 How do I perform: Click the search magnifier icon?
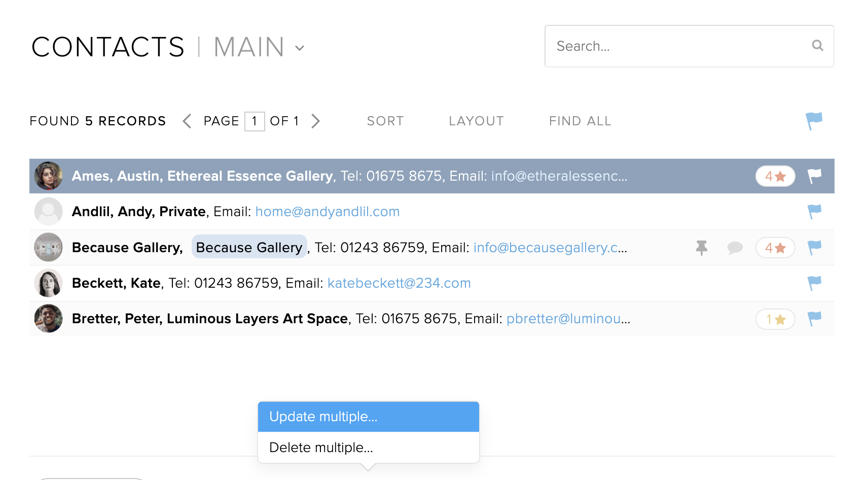coord(817,46)
